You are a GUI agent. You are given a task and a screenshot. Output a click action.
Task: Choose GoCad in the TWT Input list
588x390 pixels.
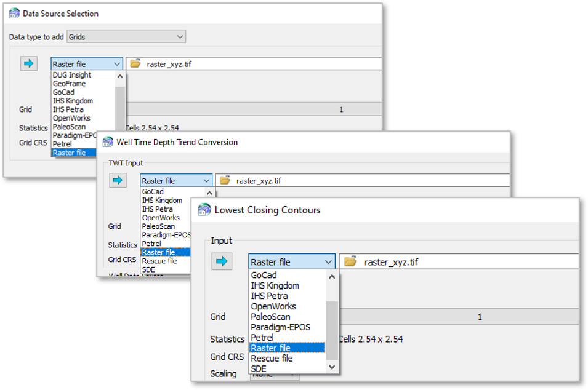(153, 191)
